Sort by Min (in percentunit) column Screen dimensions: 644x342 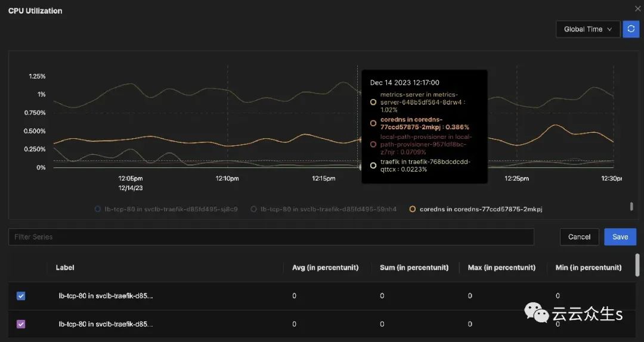tap(588, 268)
